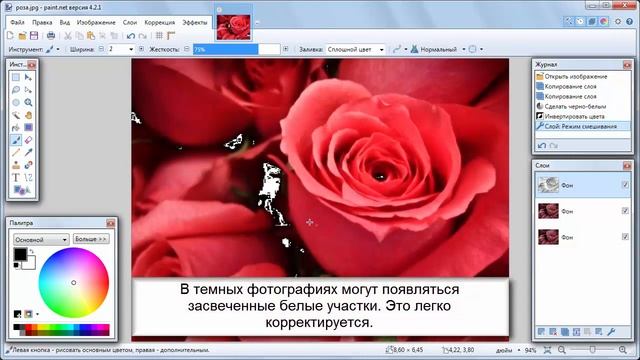Viewport: 640px width, 360px height.
Task: Select the Pan hand tool
Action: (x=28, y=115)
